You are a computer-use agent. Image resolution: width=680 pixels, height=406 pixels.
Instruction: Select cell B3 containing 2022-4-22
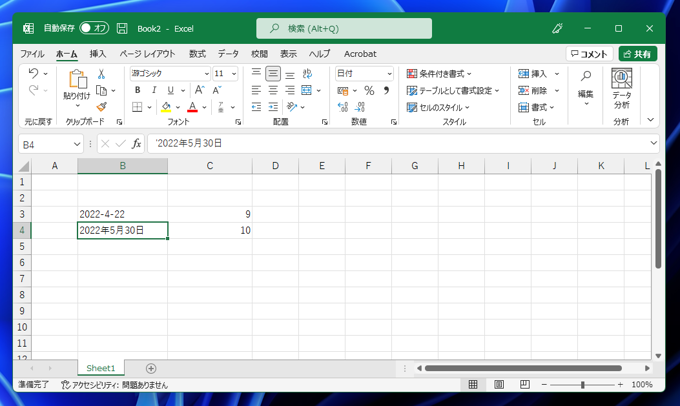click(x=122, y=214)
